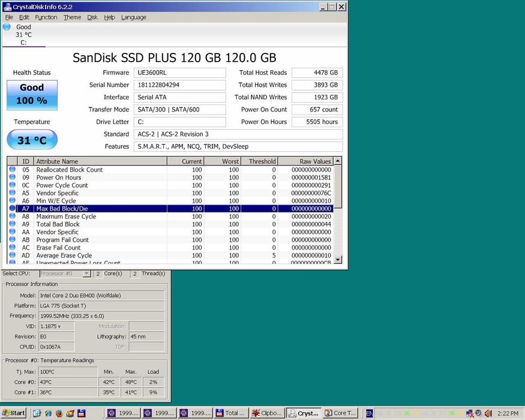This screenshot has height=420, width=525.
Task: Click status icon of Max Bad Block/Die row
Action: point(13,208)
